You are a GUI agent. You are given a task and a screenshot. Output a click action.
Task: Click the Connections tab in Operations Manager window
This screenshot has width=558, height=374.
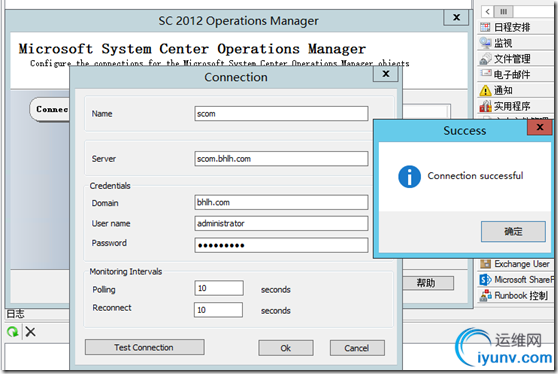point(50,109)
